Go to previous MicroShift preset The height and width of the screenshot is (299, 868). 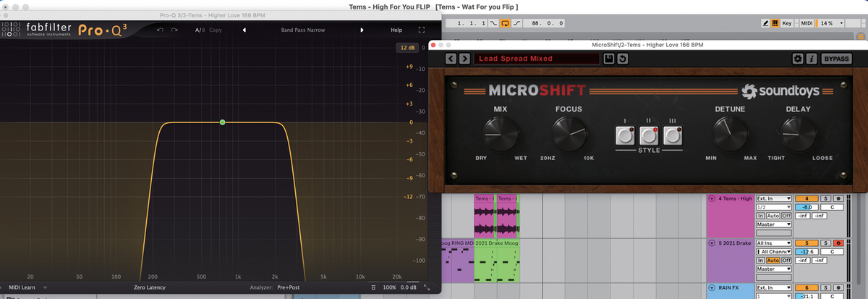[451, 59]
